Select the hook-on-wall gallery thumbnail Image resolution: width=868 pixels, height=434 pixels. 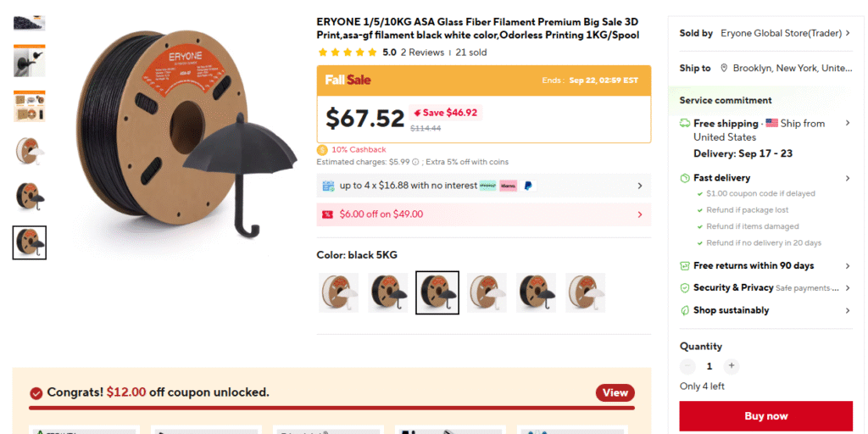coord(30,60)
